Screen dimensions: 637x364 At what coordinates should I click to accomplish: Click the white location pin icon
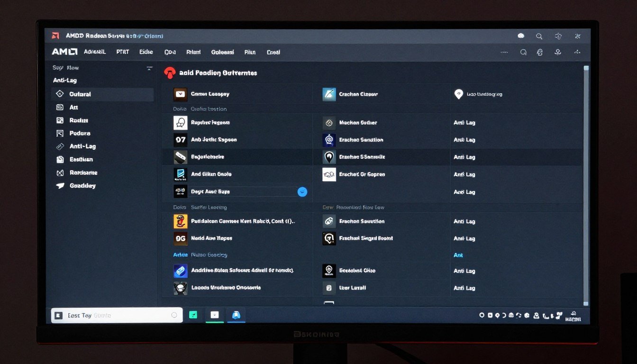pos(458,94)
